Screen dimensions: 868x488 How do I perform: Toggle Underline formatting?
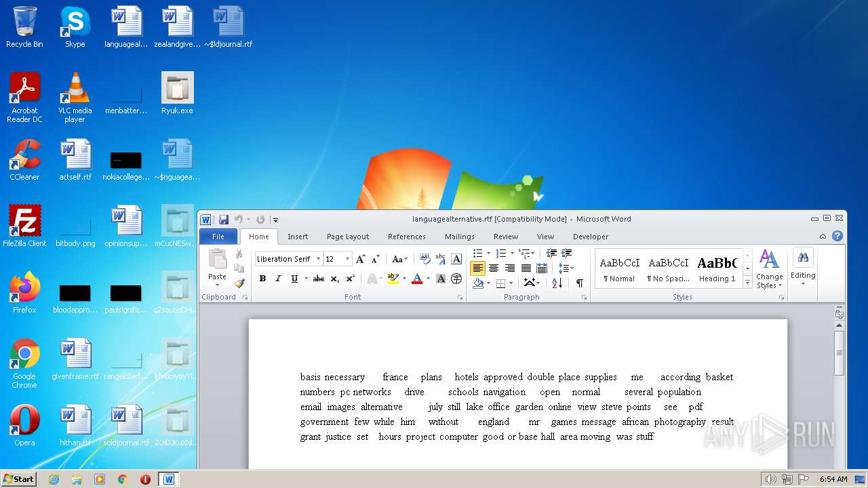[x=294, y=279]
